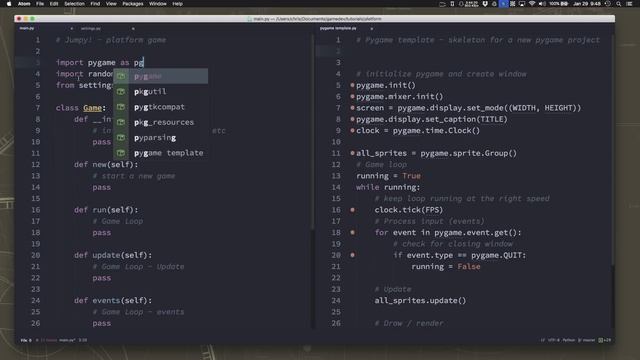Open the File menu
The width and height of the screenshot is (640, 360).
pos(40,4)
